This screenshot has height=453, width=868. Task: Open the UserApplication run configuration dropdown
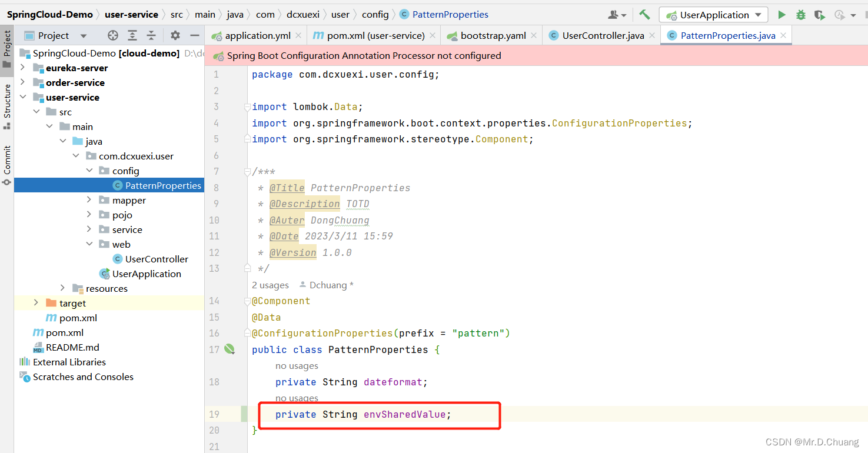pos(713,15)
